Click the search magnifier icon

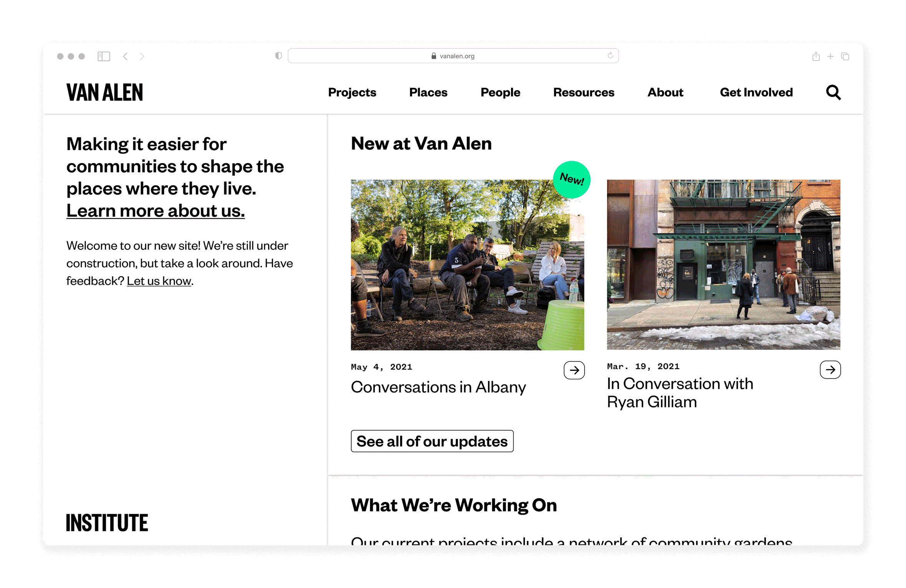[833, 92]
